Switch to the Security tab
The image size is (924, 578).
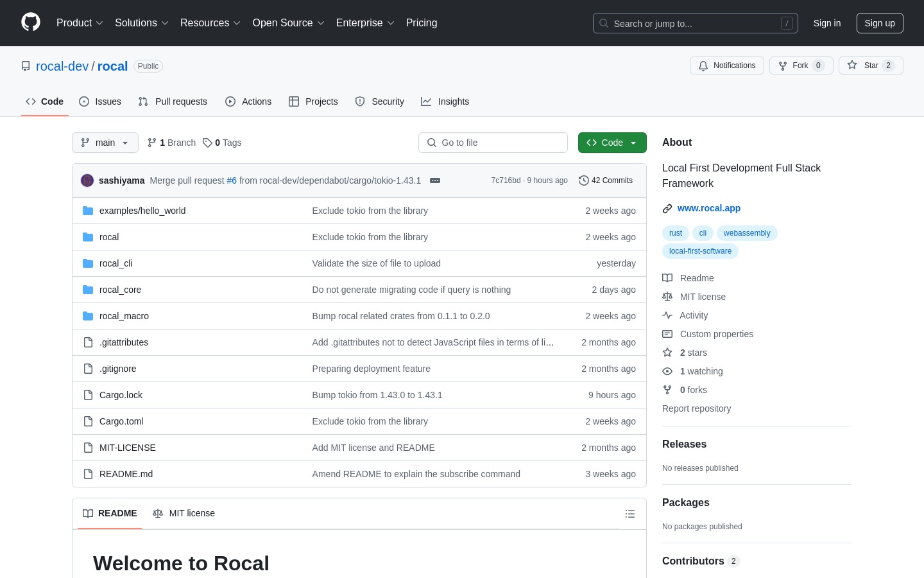point(380,101)
